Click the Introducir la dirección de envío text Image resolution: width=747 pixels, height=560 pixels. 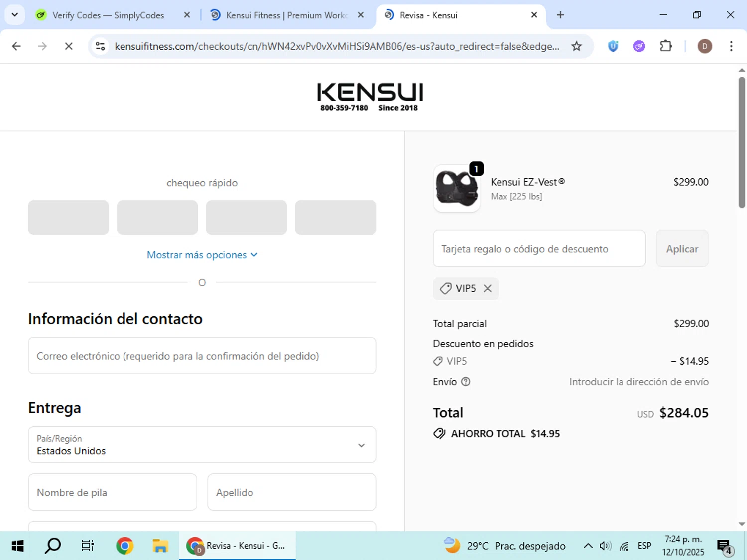(639, 382)
